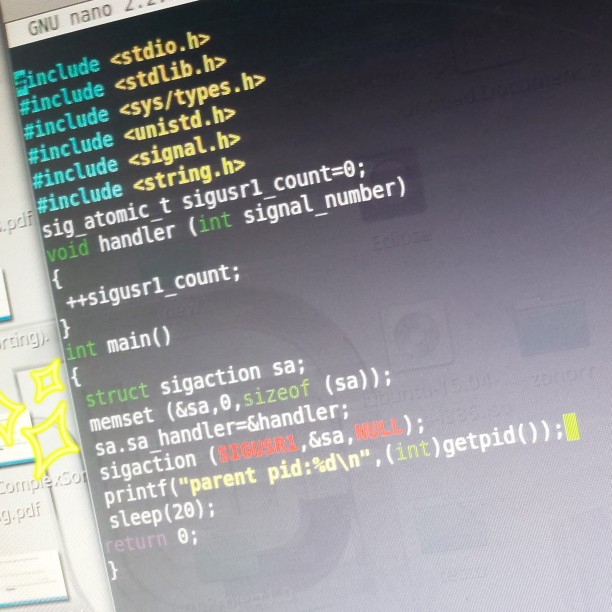Screen dimensions: 612x612
Task: Click the void handler (int signal_number) line
Action: point(226,221)
